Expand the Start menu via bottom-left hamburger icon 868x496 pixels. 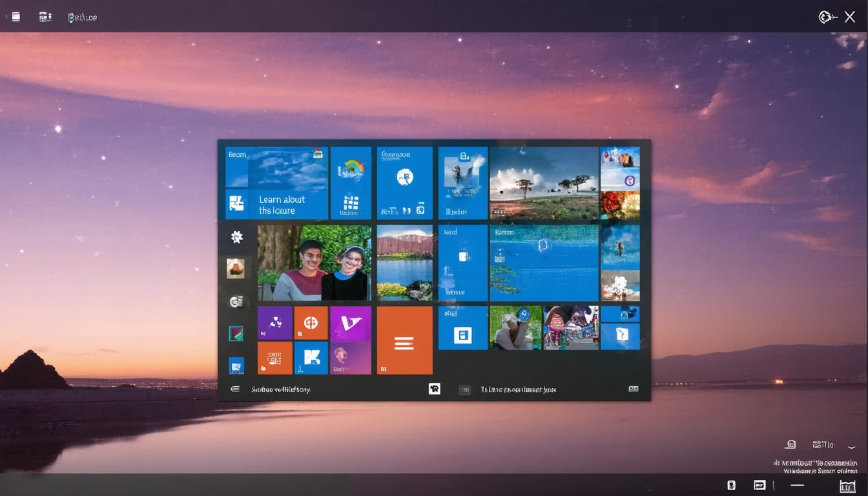235,389
